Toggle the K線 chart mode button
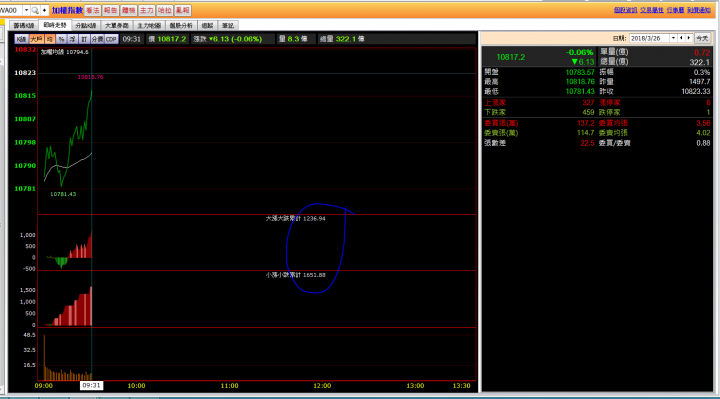720x399 pixels. click(x=21, y=39)
